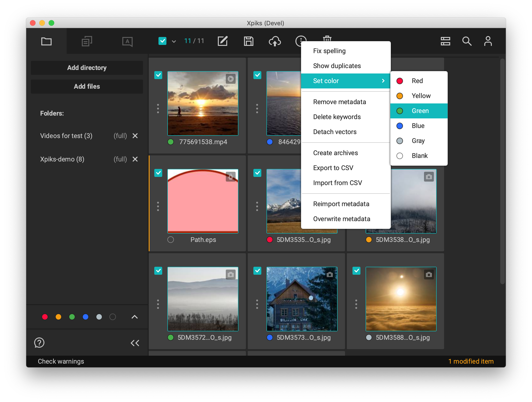Click the Add directory button
The width and height of the screenshot is (532, 402).
[x=87, y=68]
